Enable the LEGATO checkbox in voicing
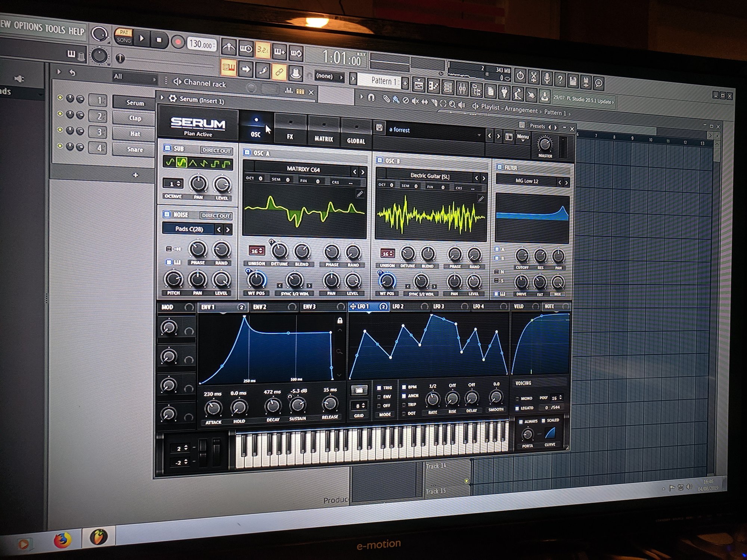Screen dimensions: 747x560 517,408
